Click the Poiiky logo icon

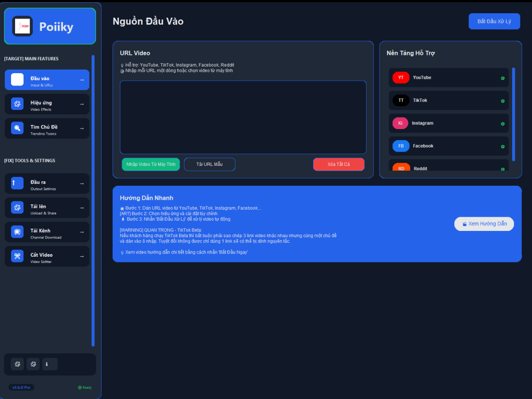point(23,26)
